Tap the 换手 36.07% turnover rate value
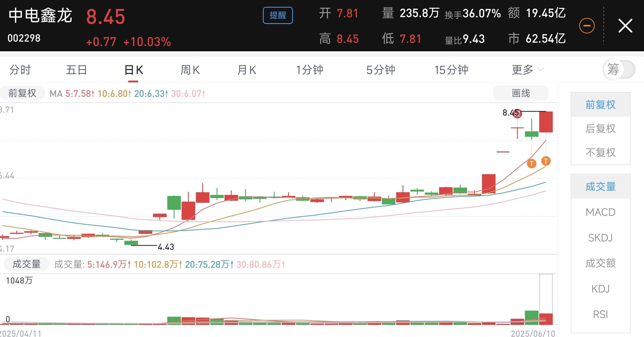 tap(473, 14)
